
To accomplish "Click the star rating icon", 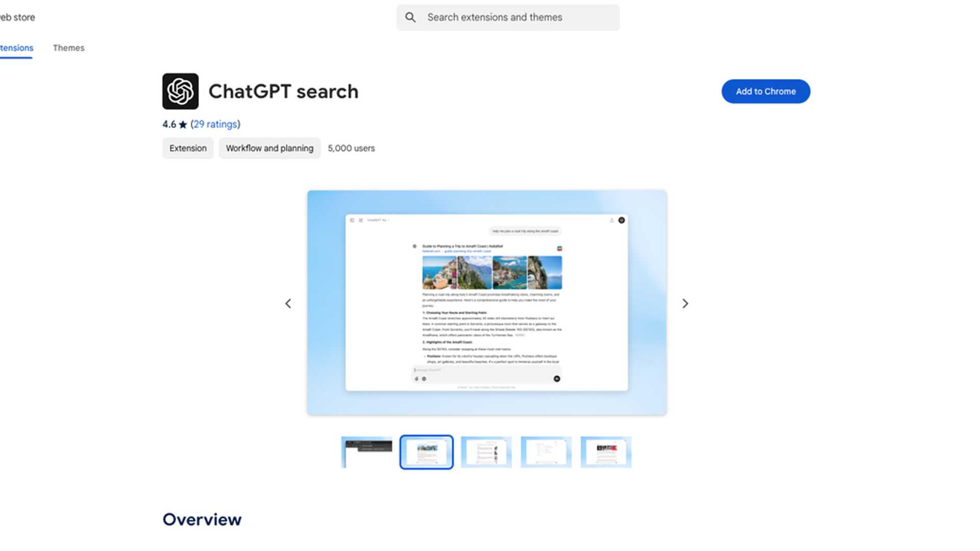I will point(183,123).
